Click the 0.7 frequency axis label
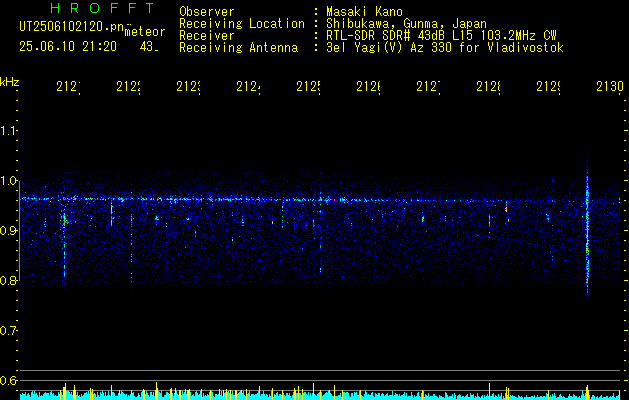This screenshot has width=629, height=400. [8, 330]
